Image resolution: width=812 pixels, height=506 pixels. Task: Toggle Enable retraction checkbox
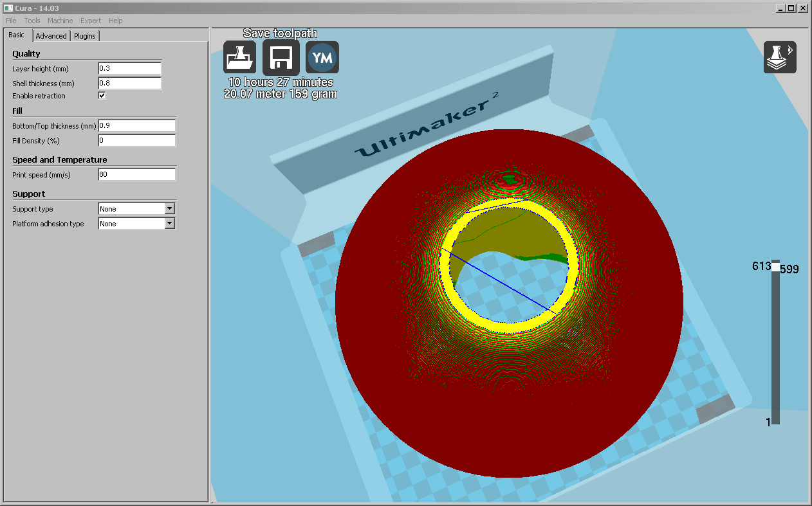(x=102, y=96)
